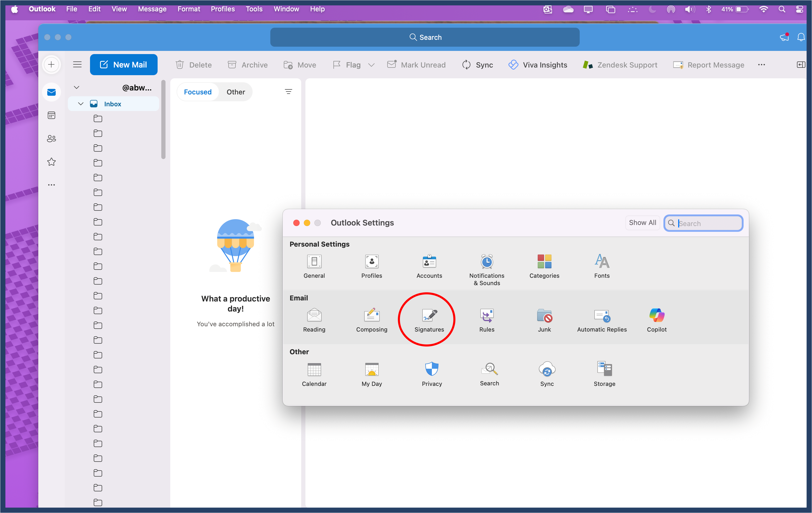Open the Search settings icon under Other
The image size is (812, 513).
click(x=489, y=374)
